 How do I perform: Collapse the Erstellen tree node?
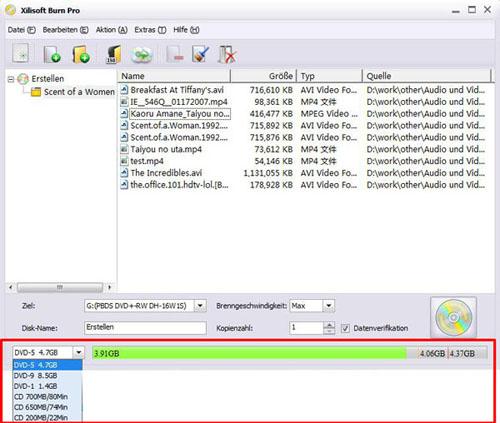(x=11, y=79)
